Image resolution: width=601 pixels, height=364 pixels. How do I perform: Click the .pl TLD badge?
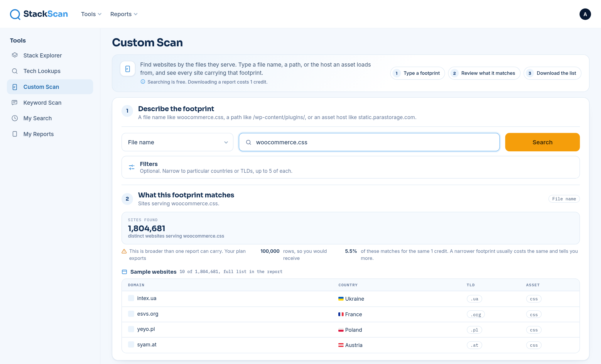(x=475, y=330)
